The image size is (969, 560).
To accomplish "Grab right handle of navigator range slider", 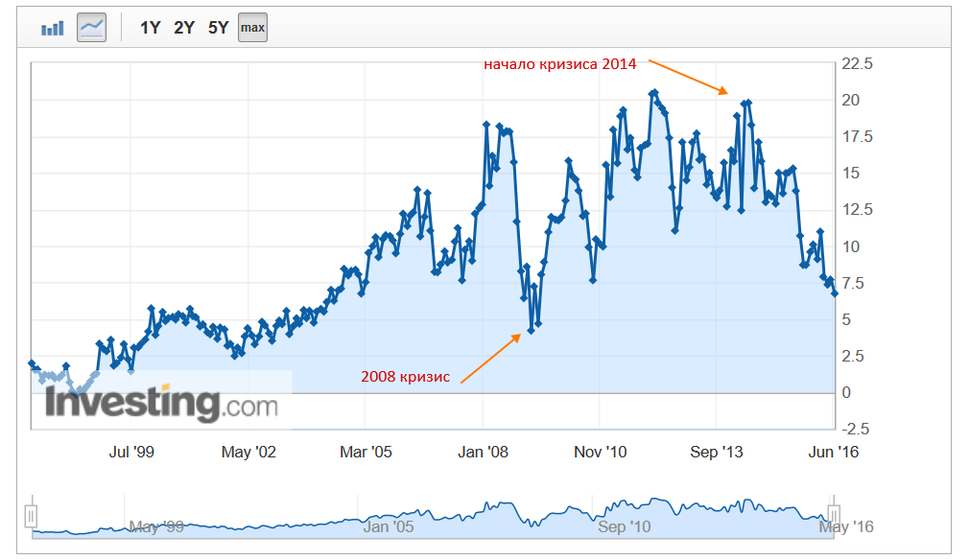I will click(x=833, y=515).
